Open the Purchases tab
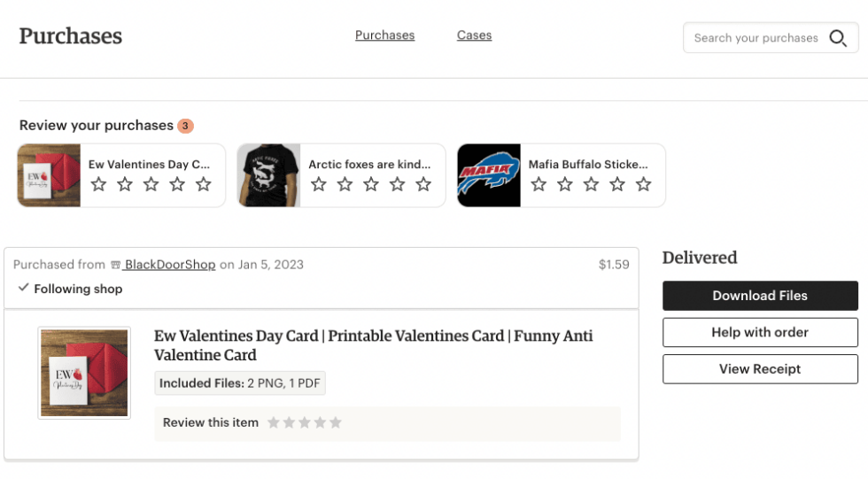The height and width of the screenshot is (479, 868). click(384, 35)
